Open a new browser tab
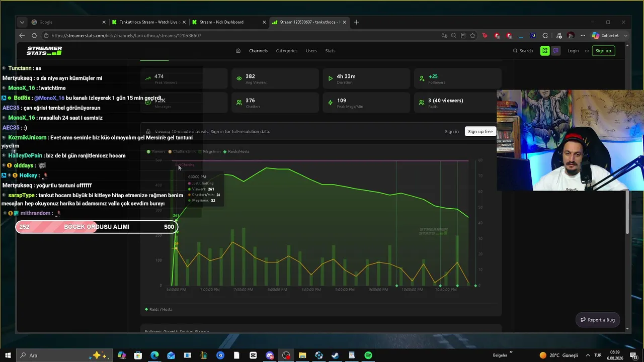 point(357,22)
